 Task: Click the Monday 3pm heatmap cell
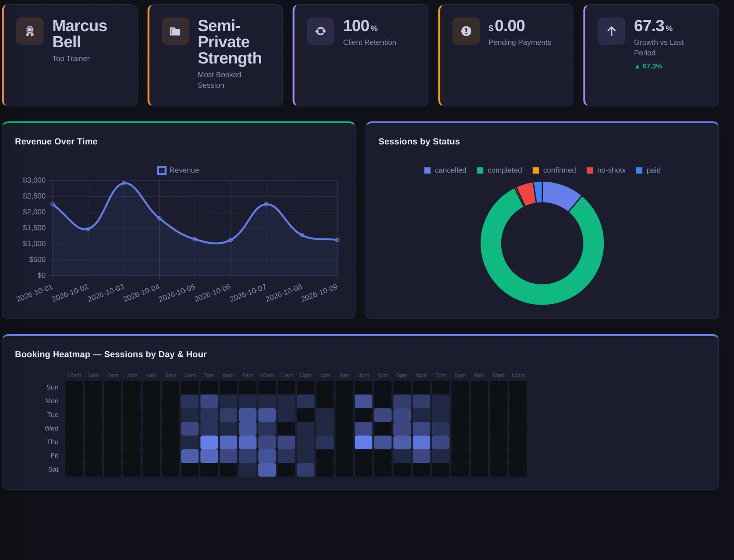tap(363, 401)
